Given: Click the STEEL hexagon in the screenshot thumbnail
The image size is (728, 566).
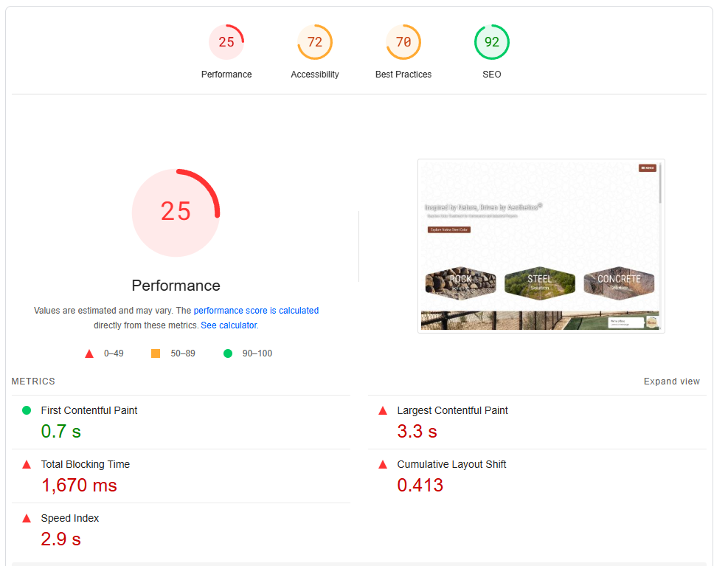Looking at the screenshot, I should (x=539, y=282).
